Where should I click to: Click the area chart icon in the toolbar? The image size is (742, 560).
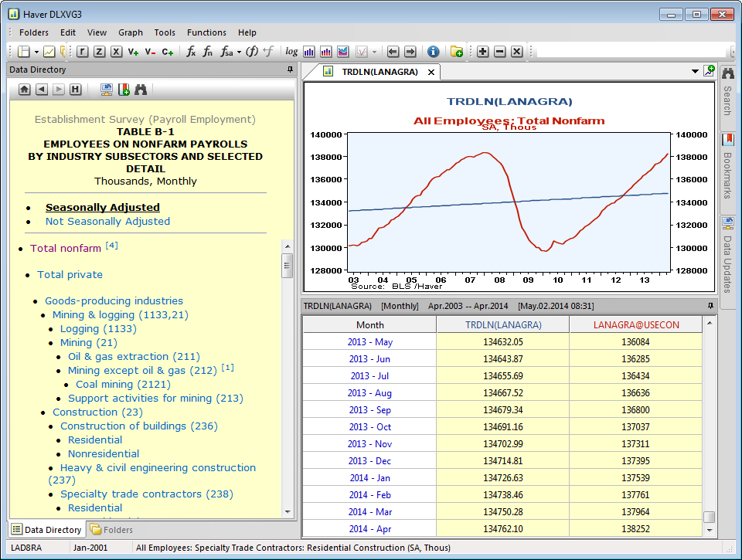pyautogui.click(x=343, y=52)
